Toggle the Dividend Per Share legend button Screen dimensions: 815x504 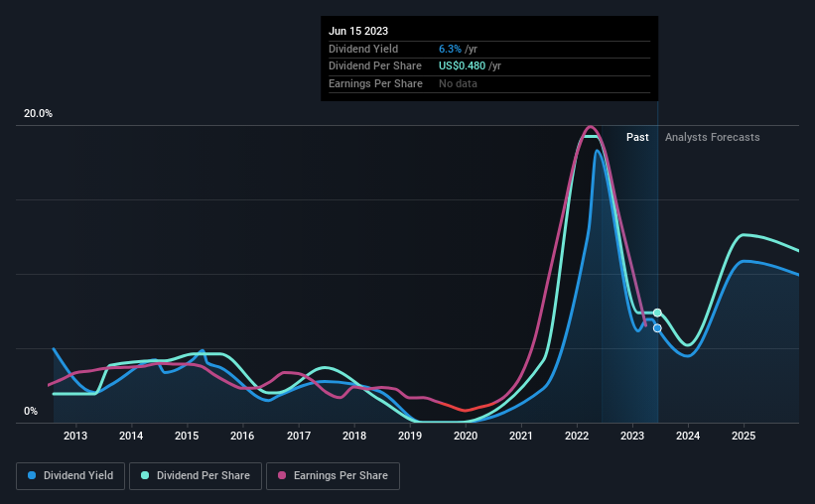coord(196,476)
